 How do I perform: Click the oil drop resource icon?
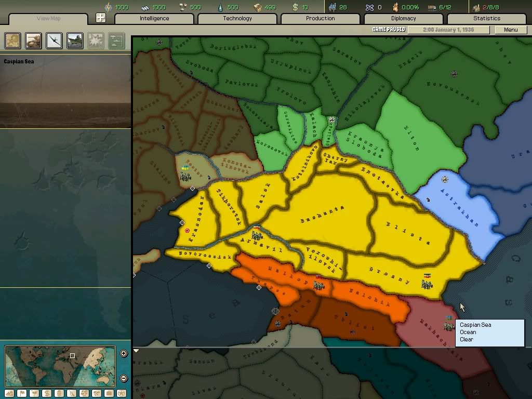tap(220, 7)
